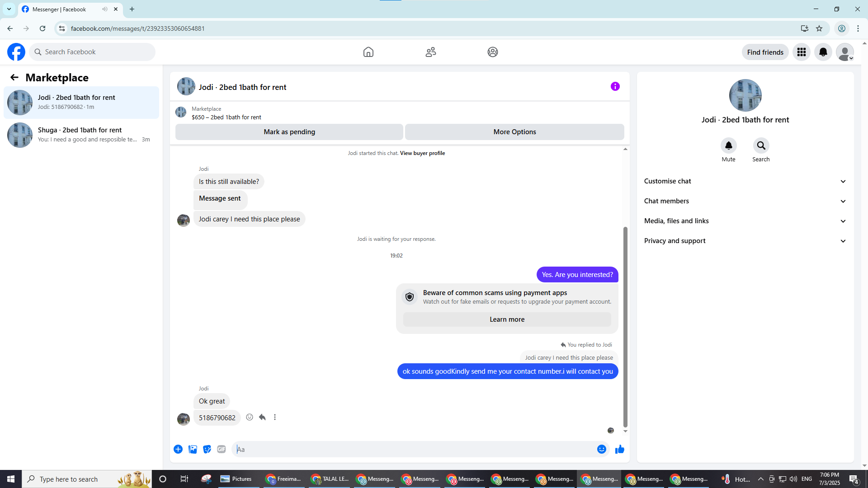This screenshot has width=868, height=488.
Task: Click the thumbs-up like icon
Action: [619, 449]
